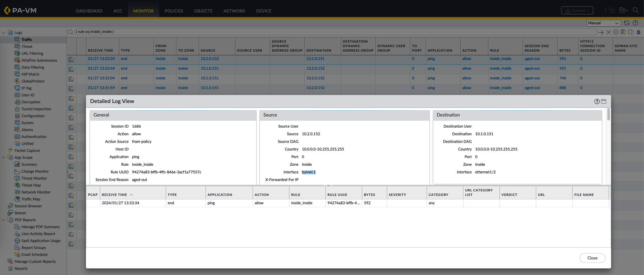Click the refresh logs icon

[x=627, y=23]
